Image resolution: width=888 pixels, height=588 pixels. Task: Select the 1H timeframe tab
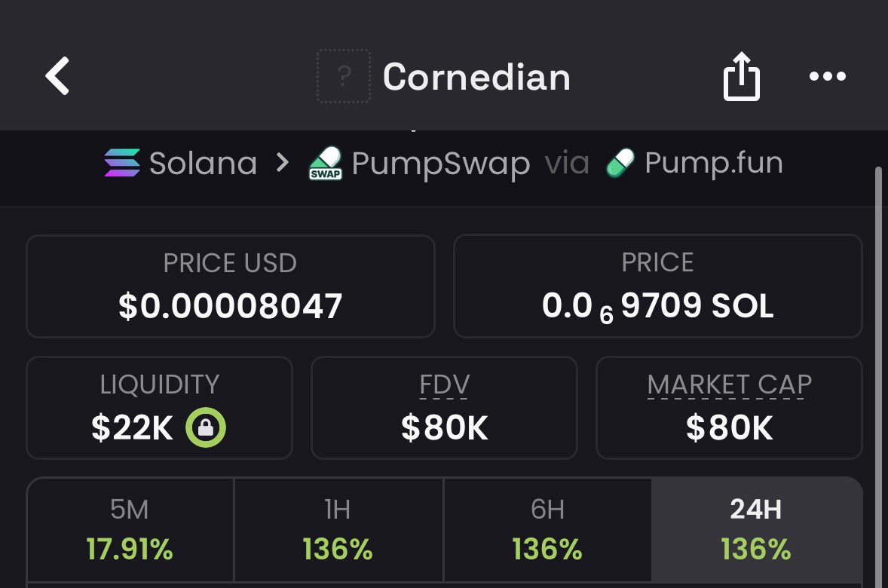(338, 531)
